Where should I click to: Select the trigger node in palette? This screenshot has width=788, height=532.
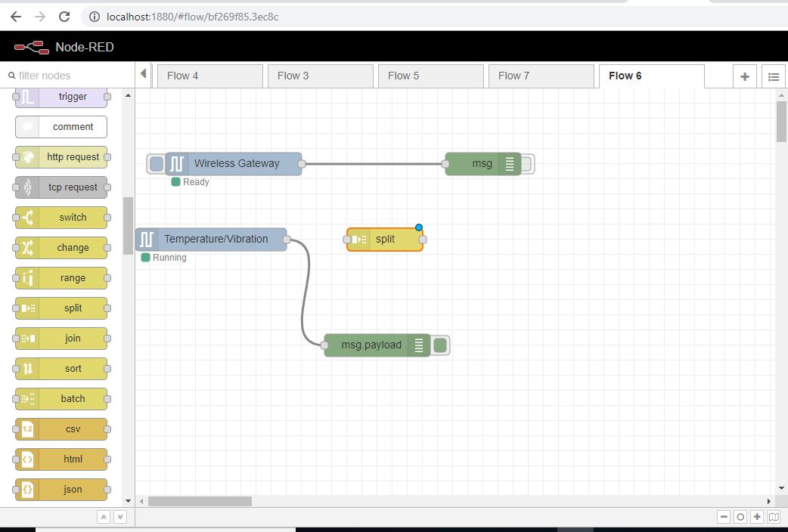click(x=61, y=97)
